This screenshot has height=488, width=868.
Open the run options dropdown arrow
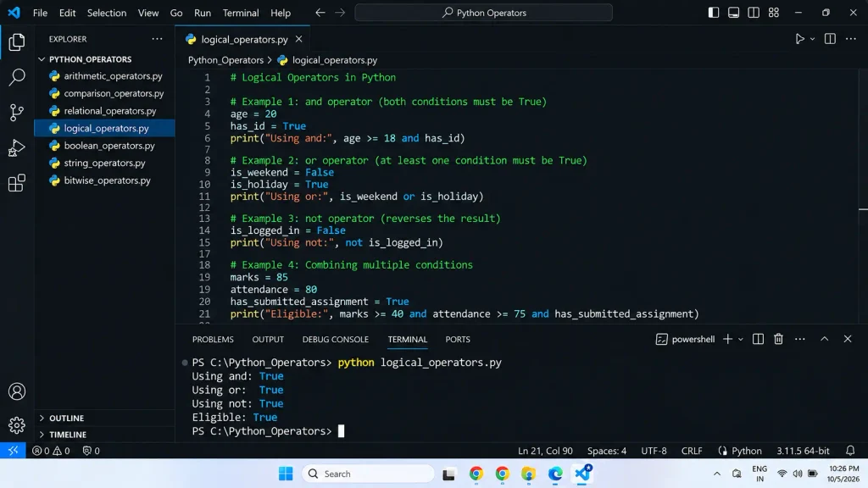pyautogui.click(x=812, y=39)
